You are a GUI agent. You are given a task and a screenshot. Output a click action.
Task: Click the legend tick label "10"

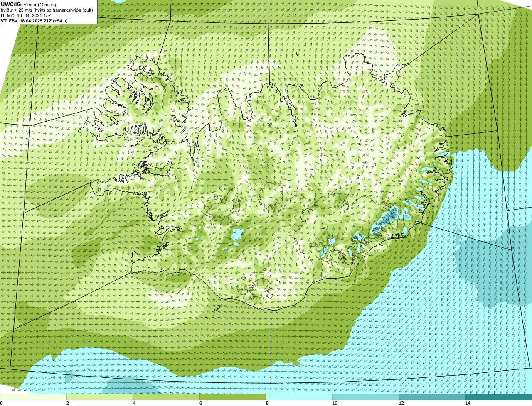pos(335,403)
